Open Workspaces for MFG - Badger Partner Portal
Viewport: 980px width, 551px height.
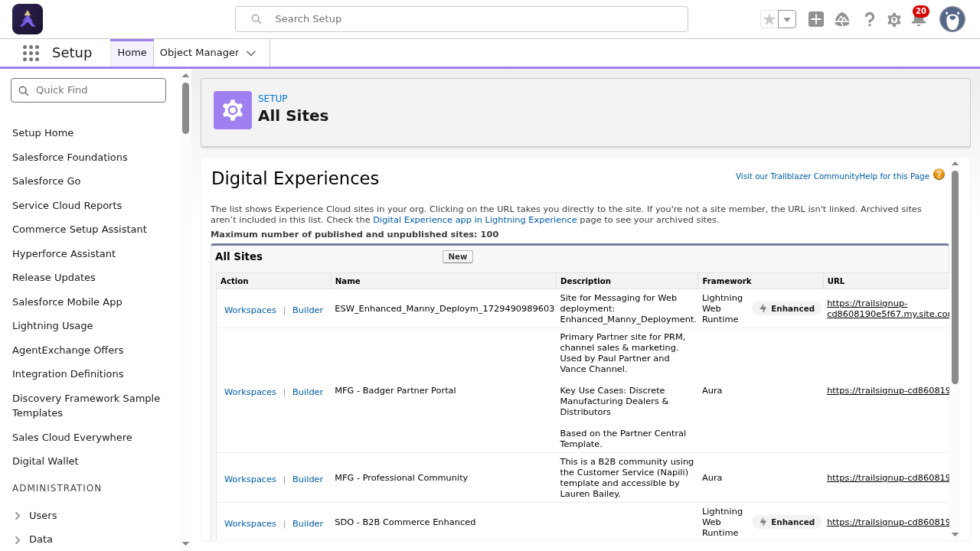pyautogui.click(x=250, y=392)
